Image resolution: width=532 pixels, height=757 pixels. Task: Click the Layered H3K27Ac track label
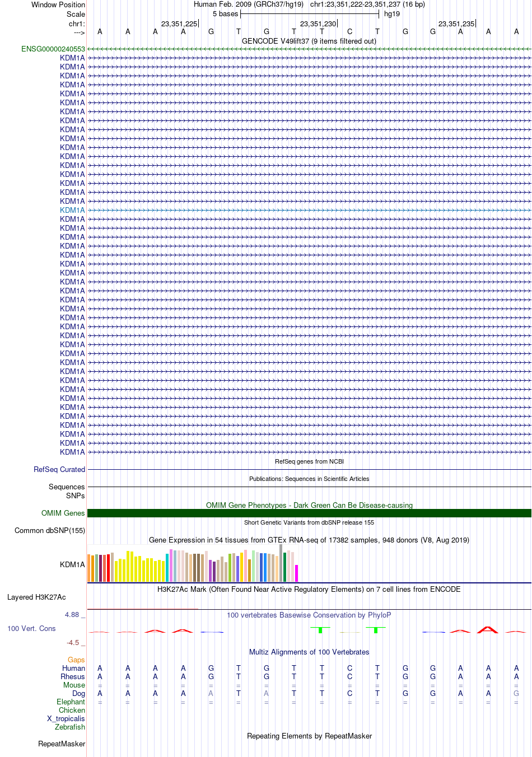[36, 597]
